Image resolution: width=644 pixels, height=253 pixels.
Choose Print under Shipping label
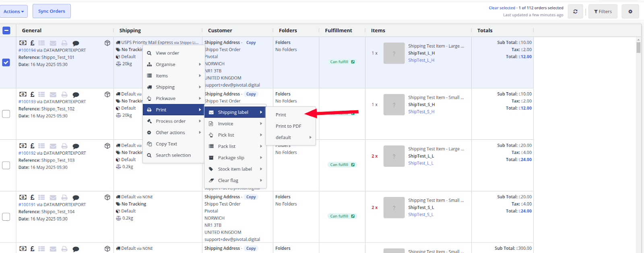[291, 115]
